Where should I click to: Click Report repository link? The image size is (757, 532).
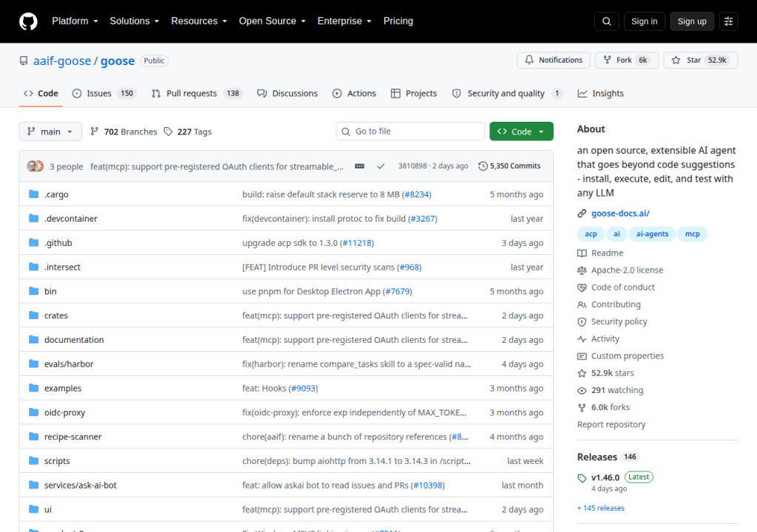tap(611, 424)
